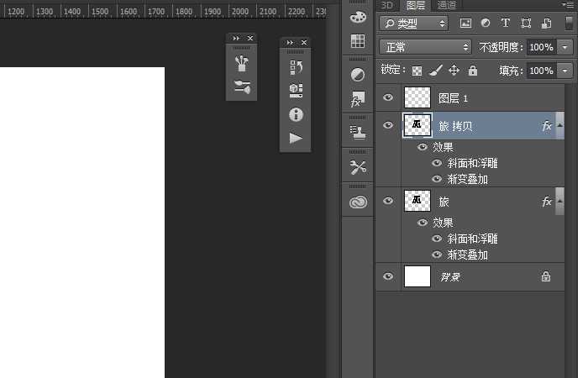
Task: Select the 背景 layer thumbnail
Action: coord(417,276)
